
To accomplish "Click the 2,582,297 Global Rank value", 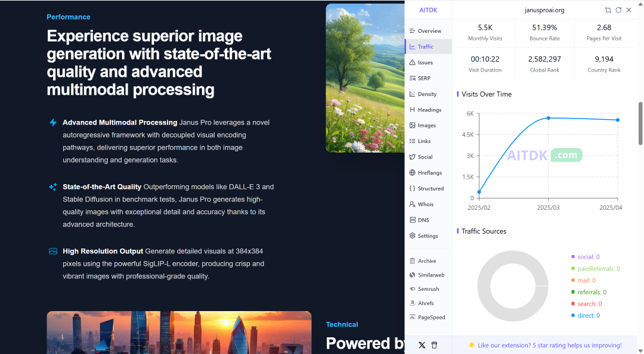I will click(x=544, y=59).
